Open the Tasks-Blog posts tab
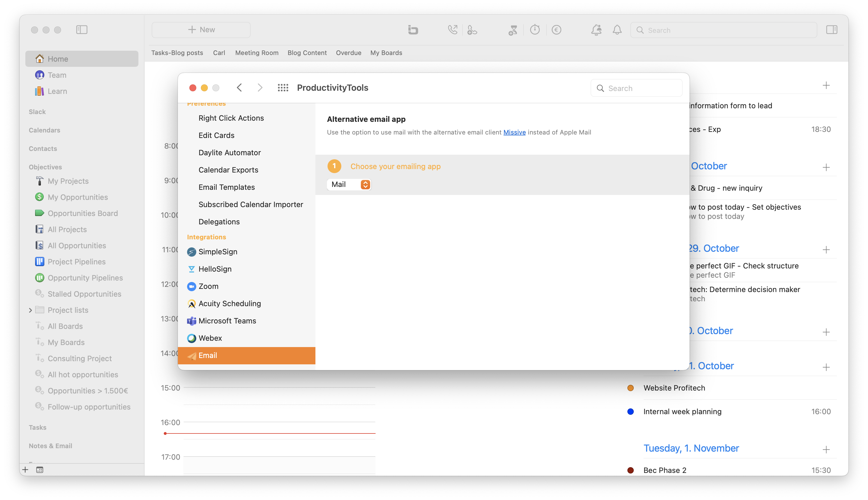Viewport: 868px width, 500px height. tap(177, 53)
